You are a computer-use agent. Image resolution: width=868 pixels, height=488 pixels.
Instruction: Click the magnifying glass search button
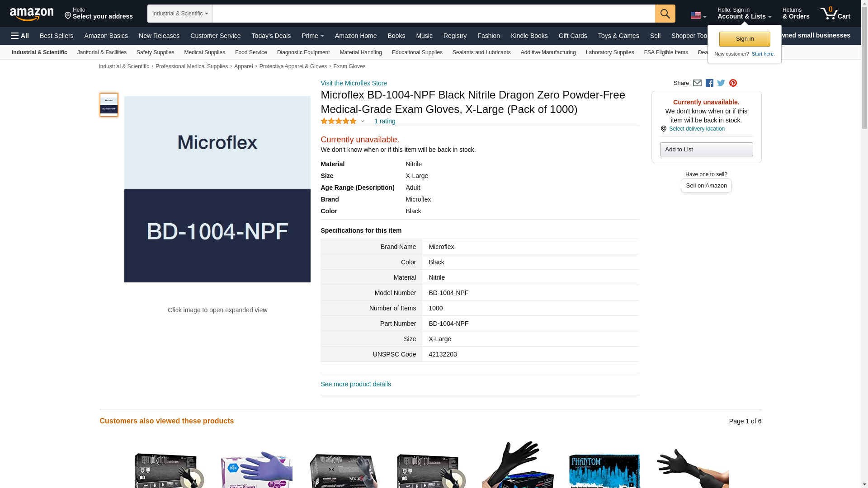click(x=665, y=14)
